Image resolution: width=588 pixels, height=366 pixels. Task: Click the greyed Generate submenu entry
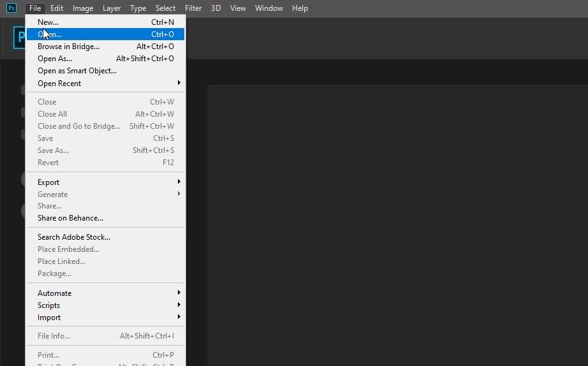105,194
